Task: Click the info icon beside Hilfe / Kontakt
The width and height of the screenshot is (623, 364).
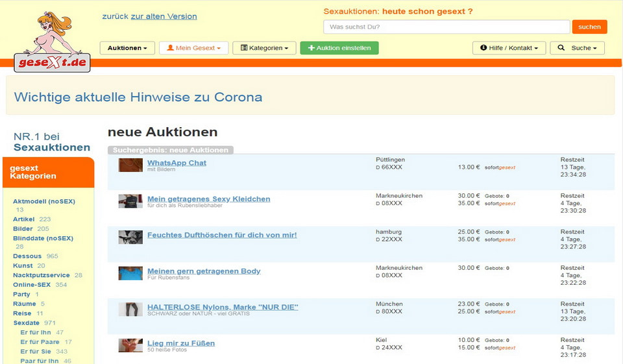Action: point(483,48)
